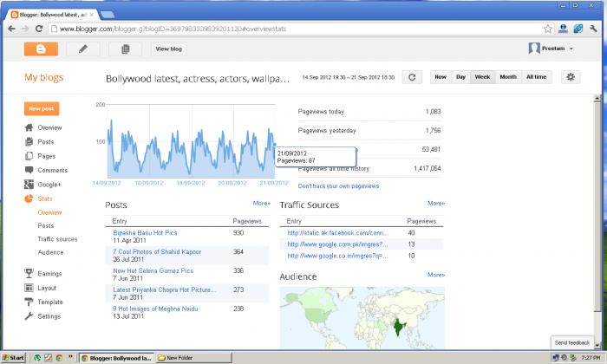This screenshot has height=364, width=607.
Task: Open 9 Hot Images of Meghna Naidu
Action: click(155, 309)
